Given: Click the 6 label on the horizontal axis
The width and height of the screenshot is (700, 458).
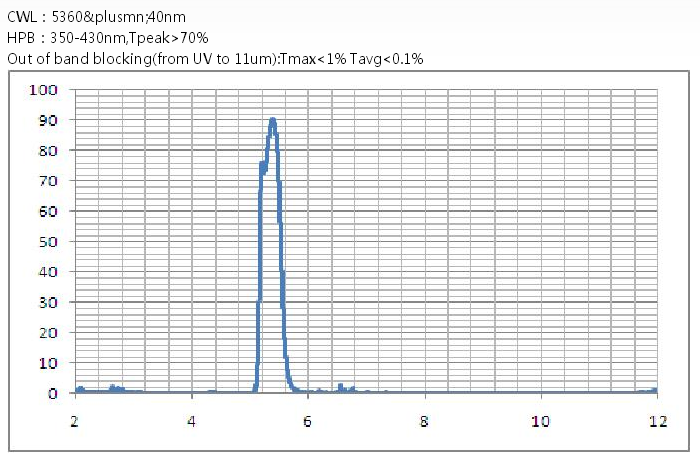Looking at the screenshot, I should (308, 421).
